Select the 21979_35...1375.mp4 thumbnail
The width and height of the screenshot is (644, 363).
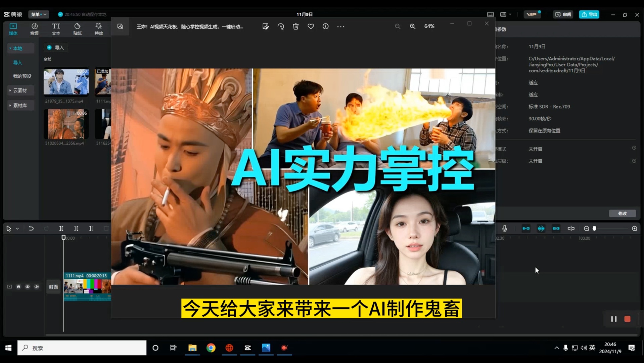click(x=66, y=82)
